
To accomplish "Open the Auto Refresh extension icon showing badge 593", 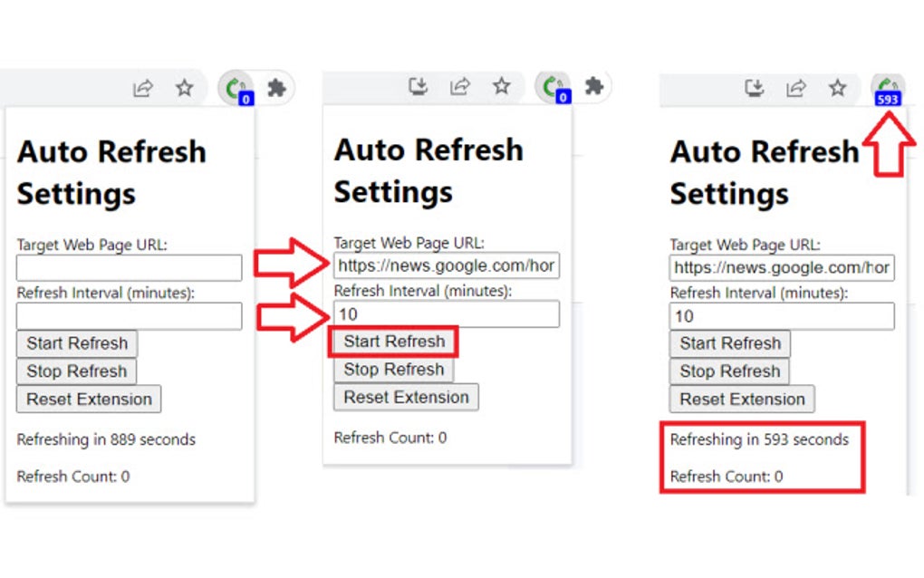I will point(887,88).
